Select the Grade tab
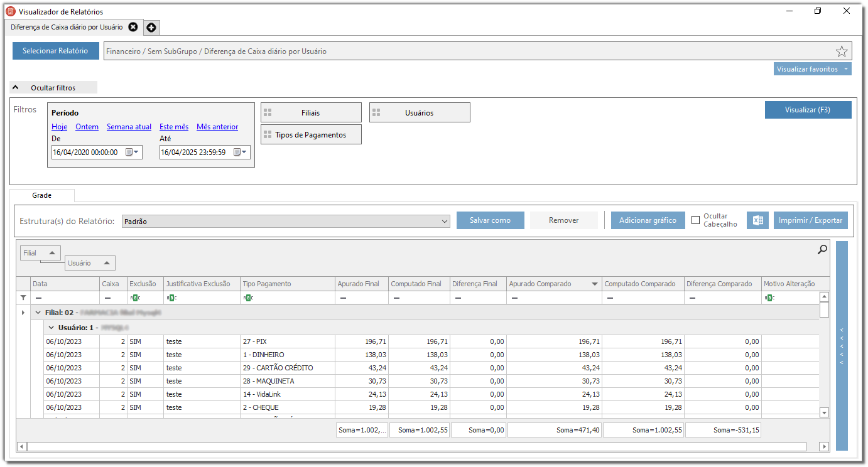 [42, 195]
